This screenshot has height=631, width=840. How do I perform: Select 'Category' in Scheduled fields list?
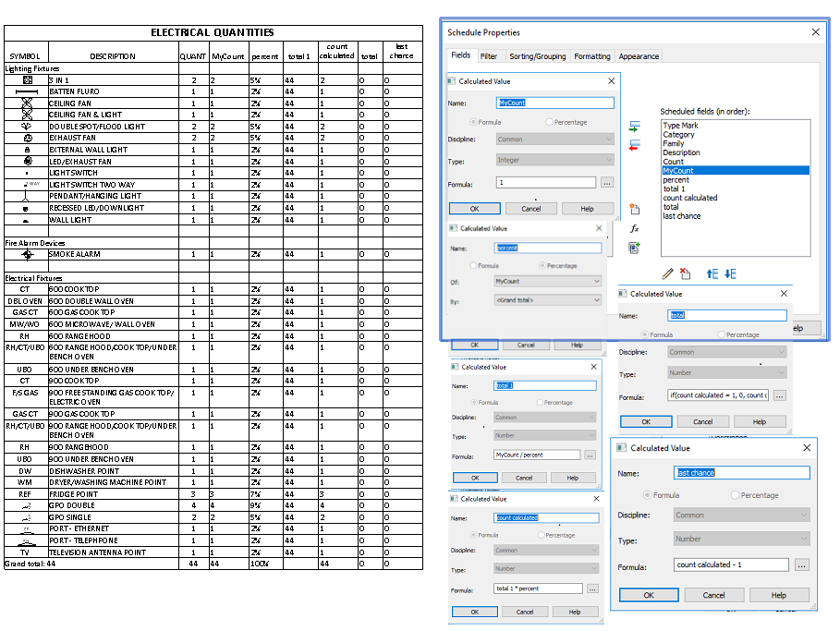678,135
